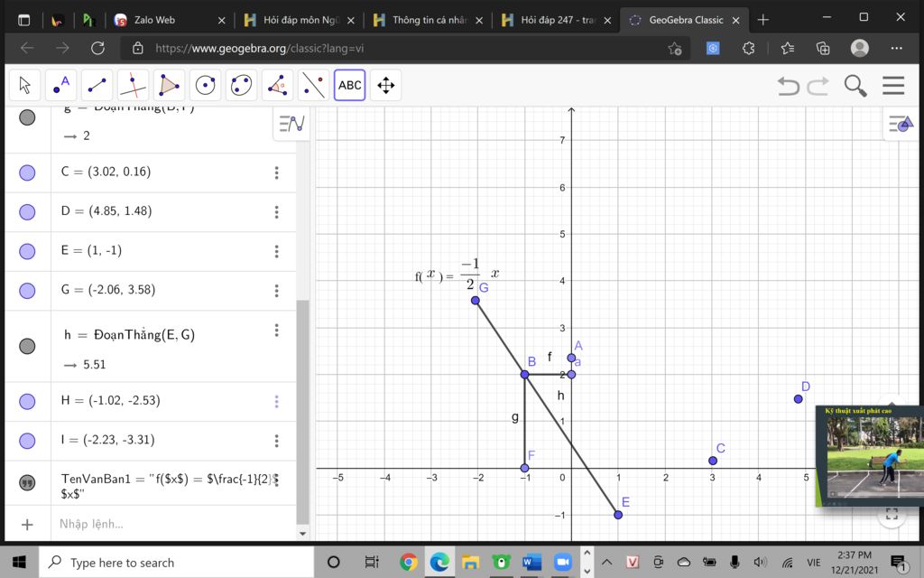
Task: Open more options for point D
Action: [x=276, y=212]
